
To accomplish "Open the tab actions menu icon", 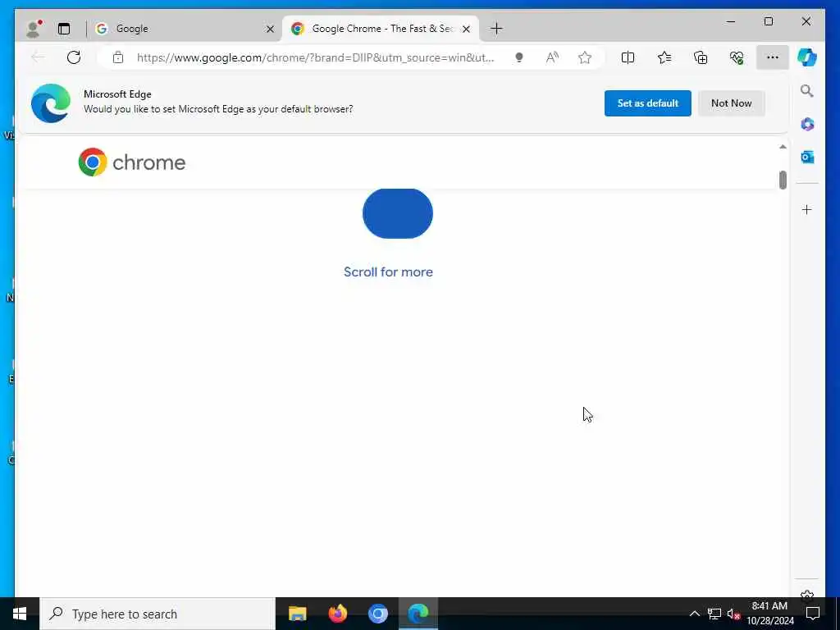I will 64,29.
